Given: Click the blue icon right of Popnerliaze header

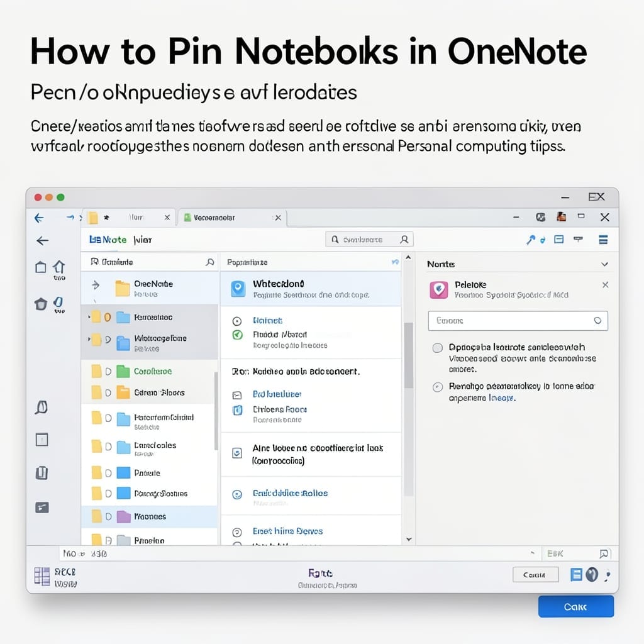Looking at the screenshot, I should pyautogui.click(x=395, y=262).
